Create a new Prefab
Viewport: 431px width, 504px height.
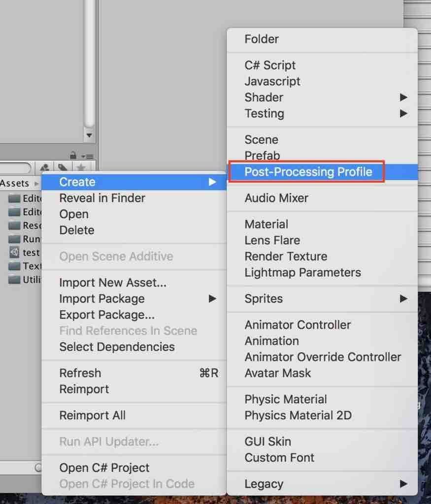[322, 156]
